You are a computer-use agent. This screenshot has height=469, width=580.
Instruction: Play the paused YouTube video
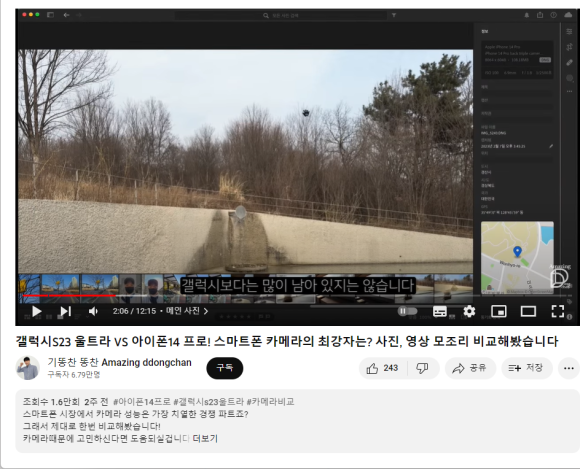click(x=36, y=311)
